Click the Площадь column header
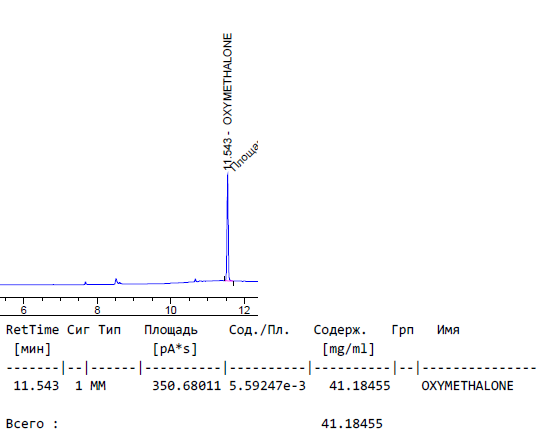 [171, 330]
